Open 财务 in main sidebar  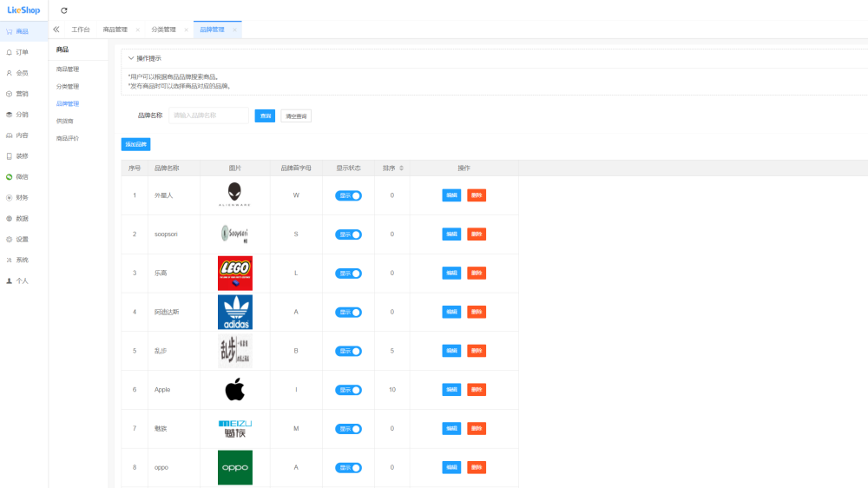(x=23, y=198)
